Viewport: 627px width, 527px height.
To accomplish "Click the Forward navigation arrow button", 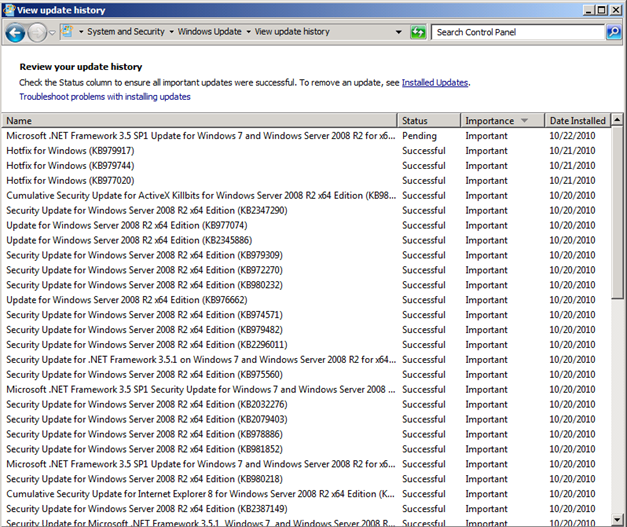I will tap(37, 32).
